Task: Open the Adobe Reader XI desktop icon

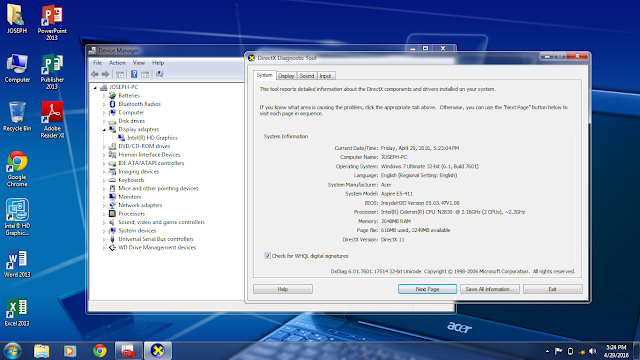Action: point(52,120)
